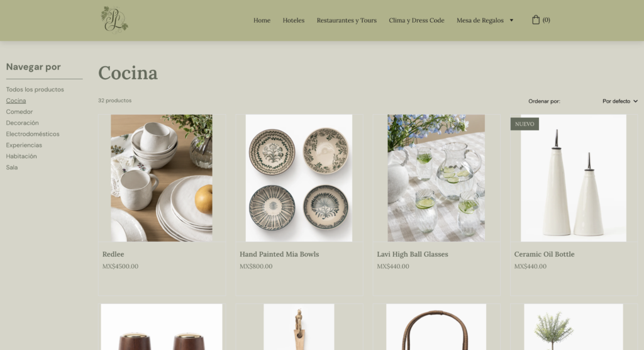Select Todos los productos category
Screen dimensions: 644x350
[x=35, y=89]
